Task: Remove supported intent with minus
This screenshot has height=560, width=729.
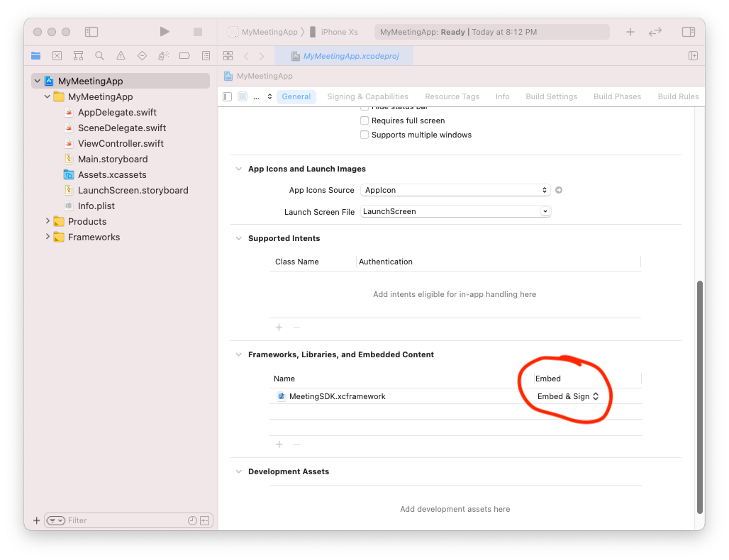Action: tap(296, 327)
